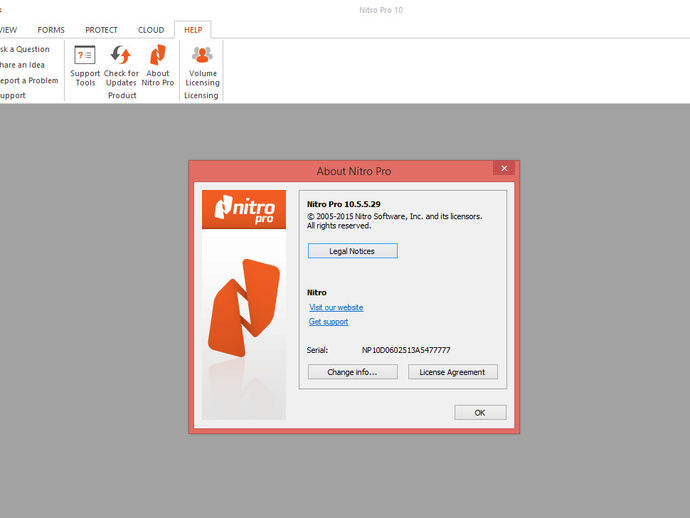This screenshot has height=518, width=690.
Task: Confirm the dialog with OK
Action: click(480, 412)
